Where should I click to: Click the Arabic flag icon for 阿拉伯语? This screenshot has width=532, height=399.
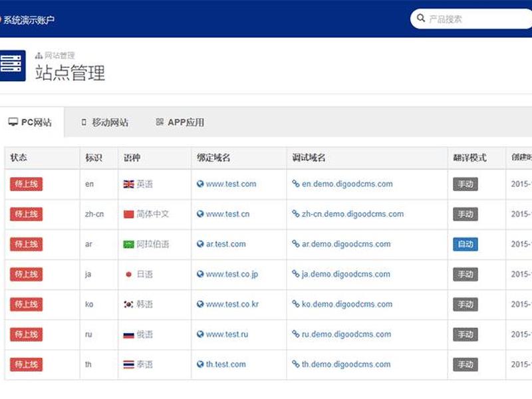tap(128, 244)
